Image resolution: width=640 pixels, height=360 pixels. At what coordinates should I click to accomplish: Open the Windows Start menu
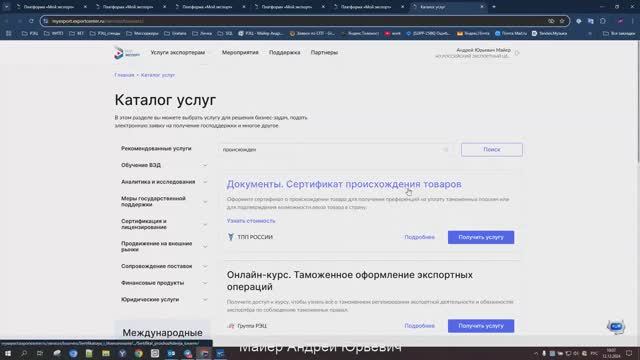tap(8, 353)
